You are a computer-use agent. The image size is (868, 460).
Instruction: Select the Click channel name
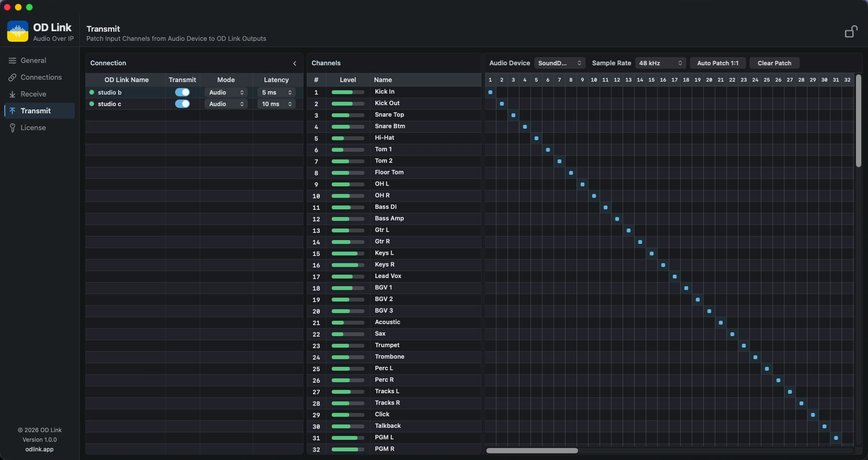point(382,414)
